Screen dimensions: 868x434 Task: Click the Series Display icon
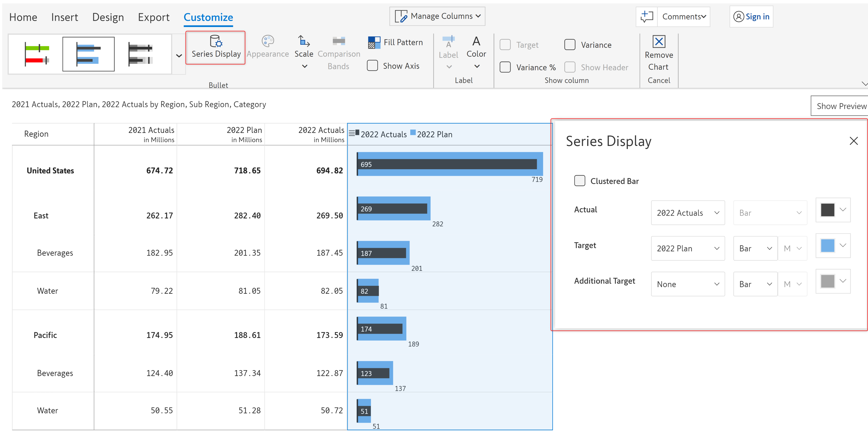216,42
